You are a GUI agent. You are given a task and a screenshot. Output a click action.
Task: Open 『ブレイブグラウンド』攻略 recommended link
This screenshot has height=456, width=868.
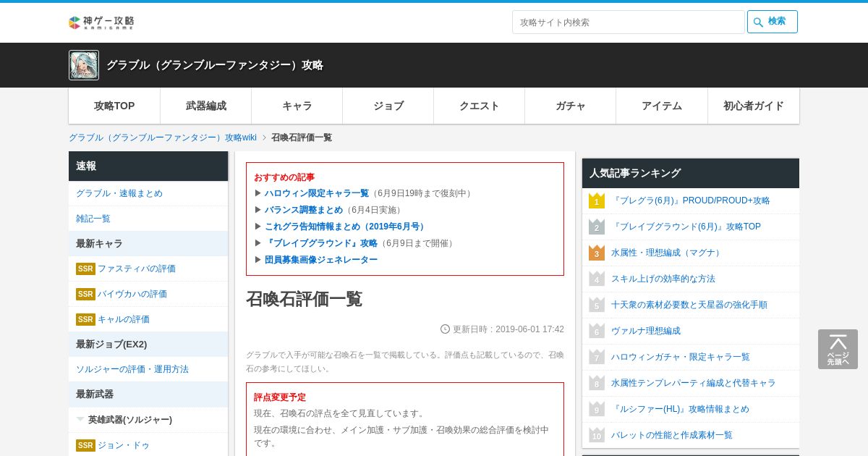click(321, 243)
